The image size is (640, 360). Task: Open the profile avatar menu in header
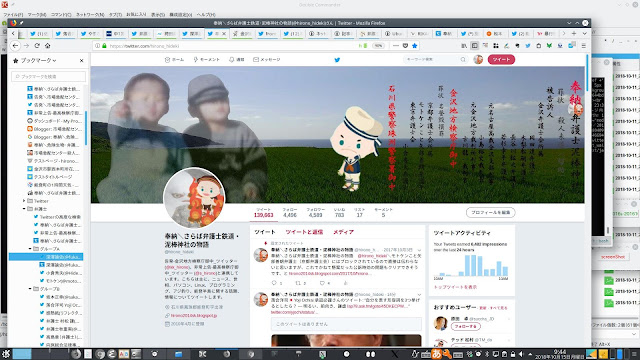[478, 60]
